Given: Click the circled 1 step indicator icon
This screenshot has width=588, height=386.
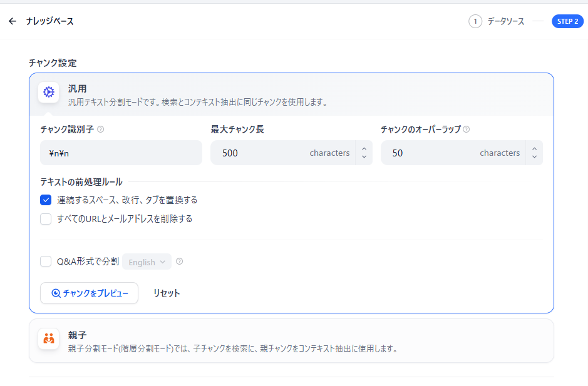Looking at the screenshot, I should coord(474,21).
